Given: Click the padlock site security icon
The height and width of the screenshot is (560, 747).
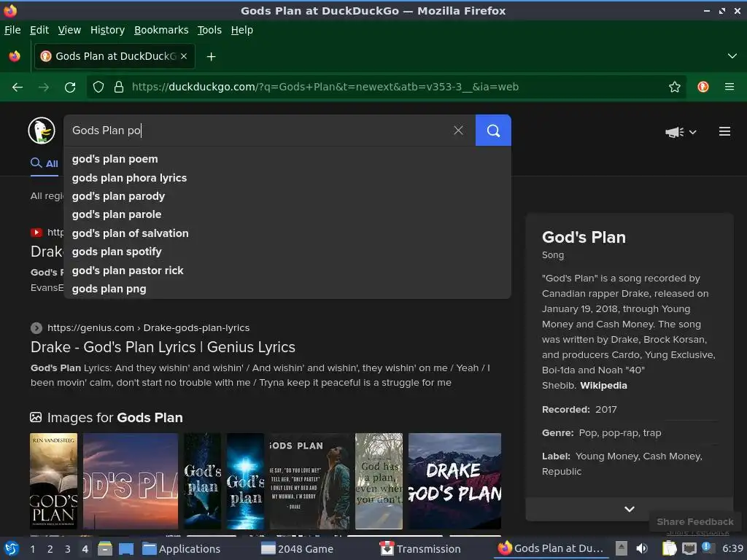Looking at the screenshot, I should coord(119,87).
